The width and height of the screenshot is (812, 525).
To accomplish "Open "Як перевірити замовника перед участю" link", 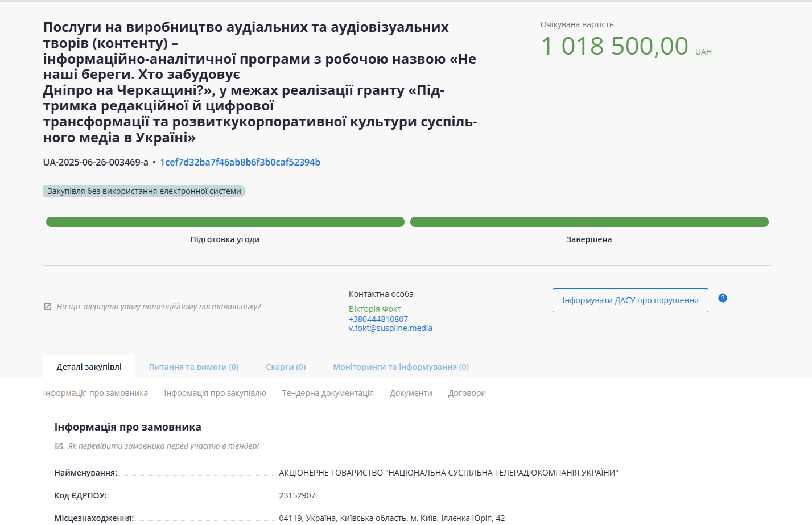I will coord(163,446).
